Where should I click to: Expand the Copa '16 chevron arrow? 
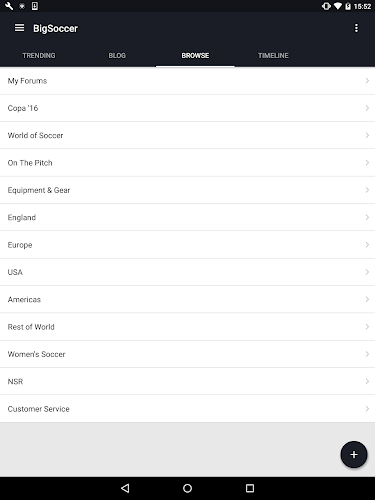point(367,108)
